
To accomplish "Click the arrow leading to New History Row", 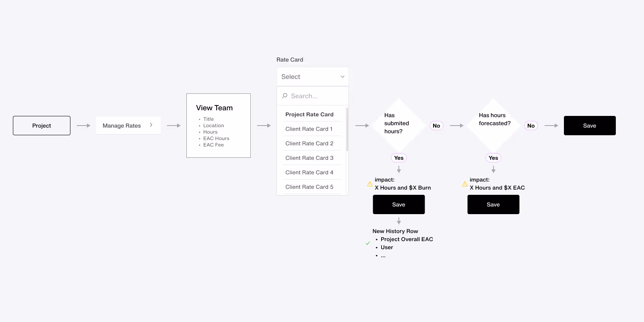I will click(x=399, y=221).
